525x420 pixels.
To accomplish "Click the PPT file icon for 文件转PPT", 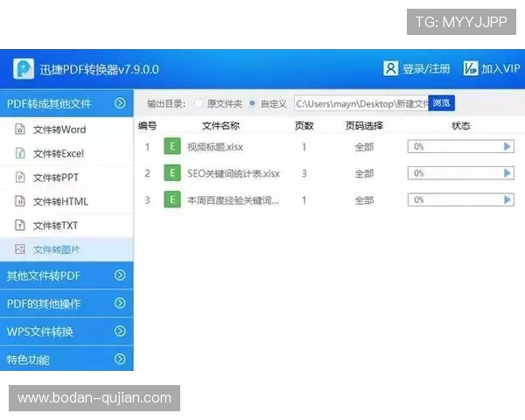I will click(x=20, y=177).
